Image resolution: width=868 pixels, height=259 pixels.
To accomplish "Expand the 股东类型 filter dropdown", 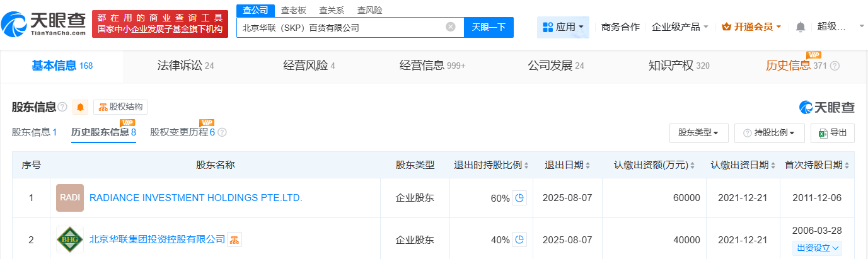I will click(698, 133).
